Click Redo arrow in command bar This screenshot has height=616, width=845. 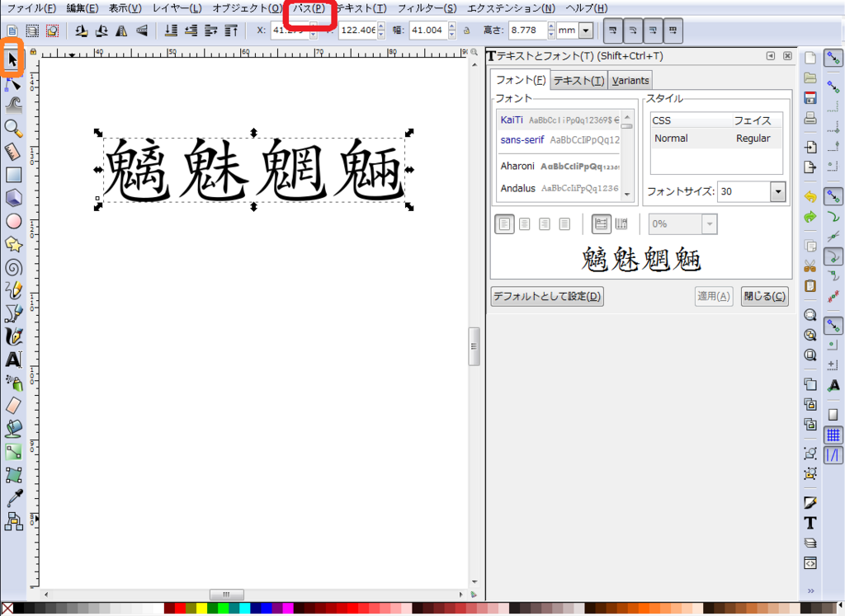tap(810, 217)
